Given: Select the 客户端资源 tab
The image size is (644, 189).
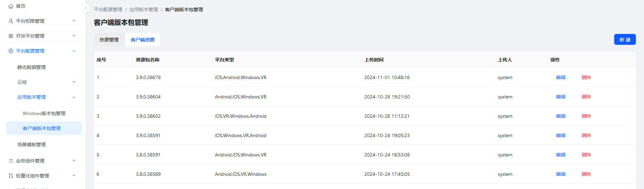Looking at the screenshot, I should coord(143,40).
